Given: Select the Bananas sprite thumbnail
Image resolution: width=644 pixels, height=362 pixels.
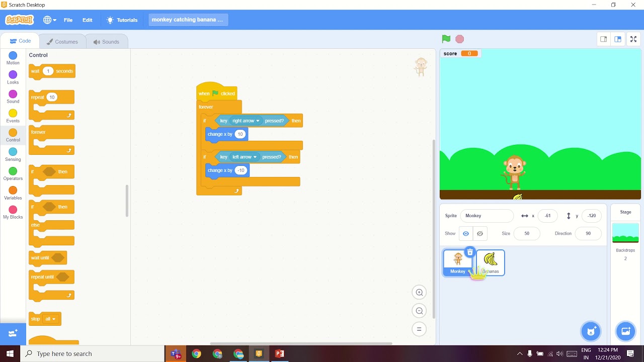Looking at the screenshot, I should (491, 263).
